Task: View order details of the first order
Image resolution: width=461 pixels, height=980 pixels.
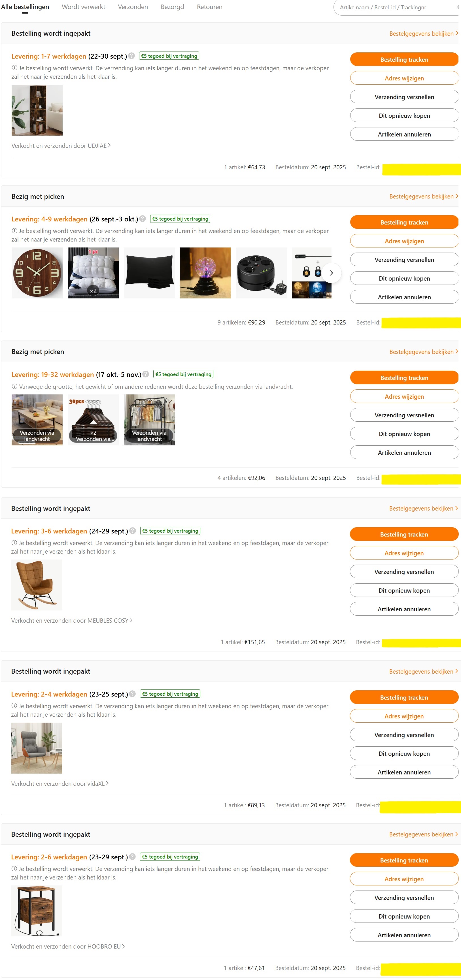Action: 424,33
